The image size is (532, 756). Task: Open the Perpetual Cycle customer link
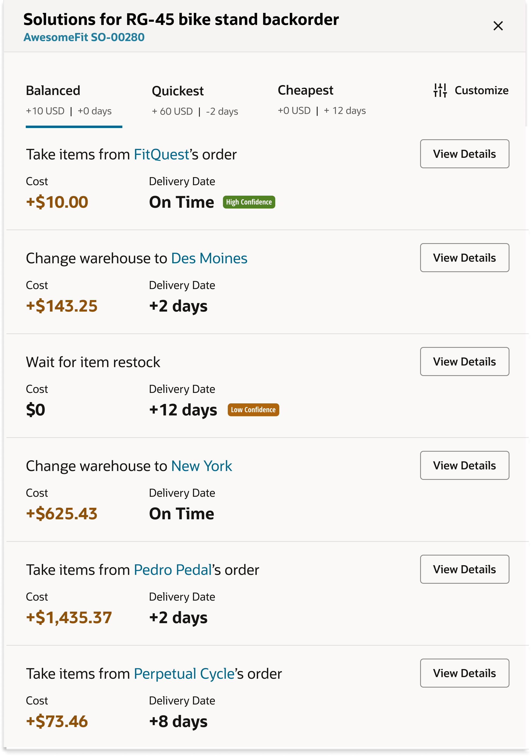tap(184, 674)
